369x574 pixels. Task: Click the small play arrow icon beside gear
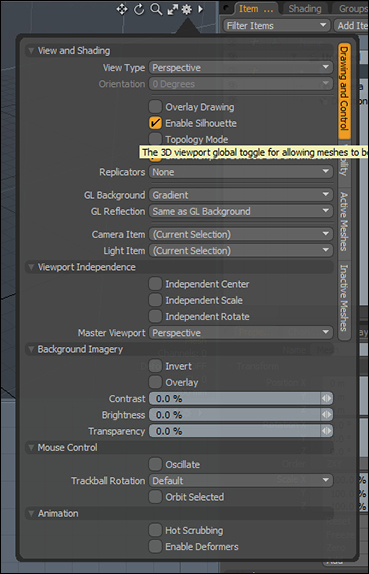[200, 9]
